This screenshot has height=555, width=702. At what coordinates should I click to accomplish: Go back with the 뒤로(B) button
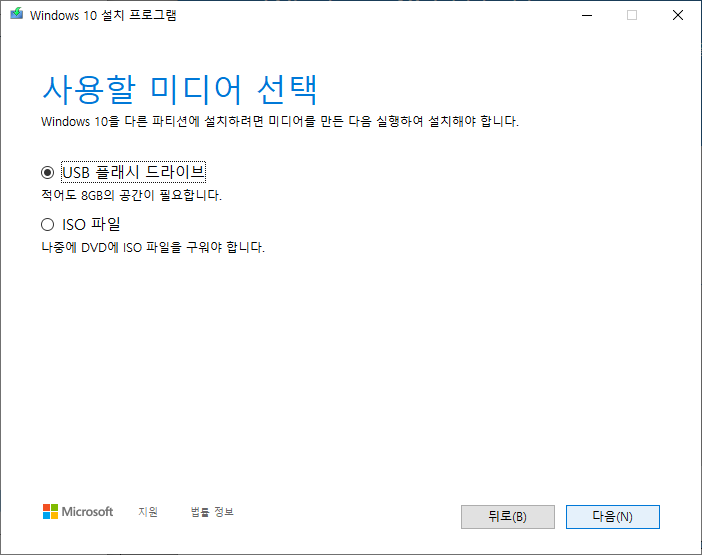tap(508, 517)
